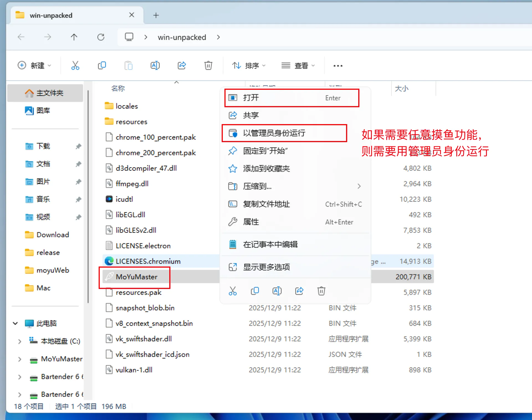This screenshot has height=420, width=532.
Task: Open the ellipsis 'See more' toolbar menu
Action: tap(337, 65)
